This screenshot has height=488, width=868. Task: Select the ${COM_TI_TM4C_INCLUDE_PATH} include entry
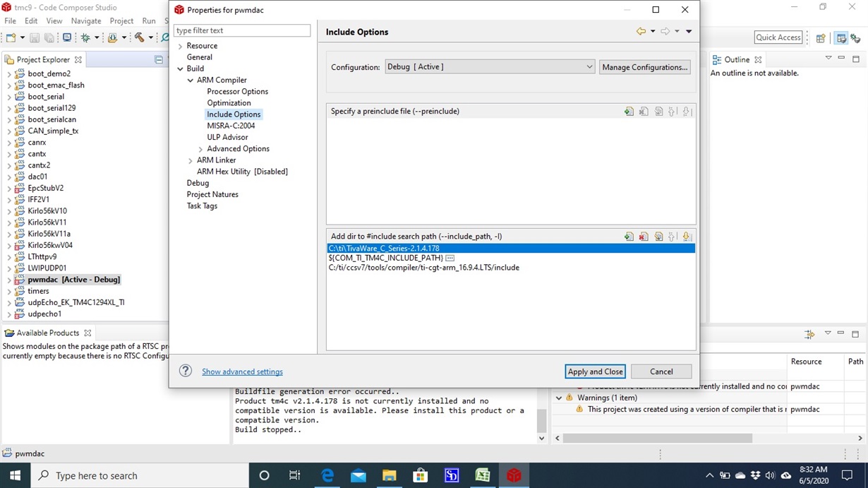[x=385, y=258]
